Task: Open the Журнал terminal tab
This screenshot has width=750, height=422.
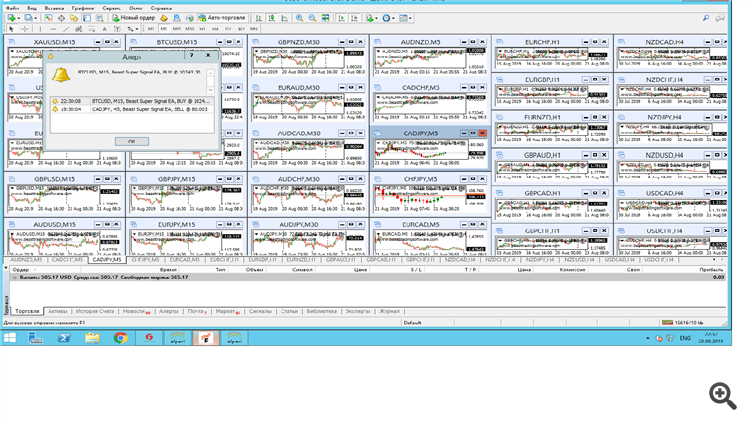Action: [389, 311]
